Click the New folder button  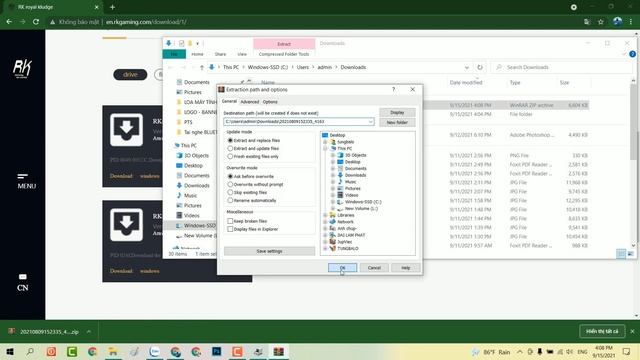pos(397,122)
